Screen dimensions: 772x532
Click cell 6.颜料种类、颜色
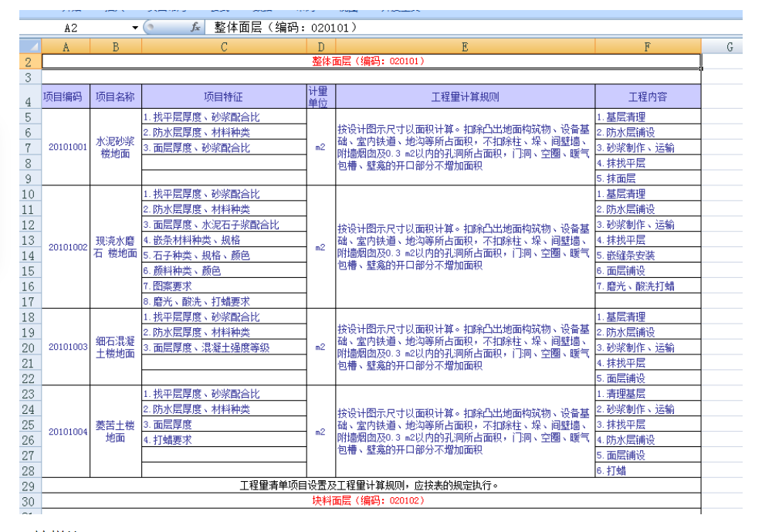[x=224, y=271]
